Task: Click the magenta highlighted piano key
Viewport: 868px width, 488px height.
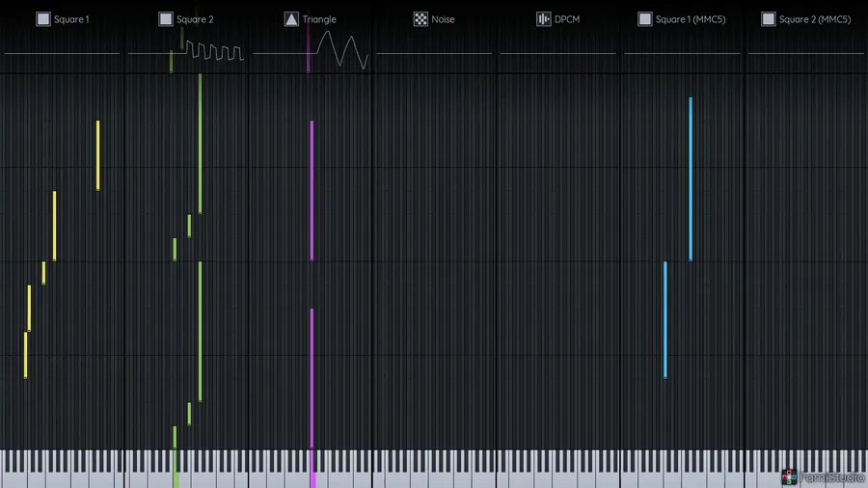Action: pyautogui.click(x=312, y=469)
